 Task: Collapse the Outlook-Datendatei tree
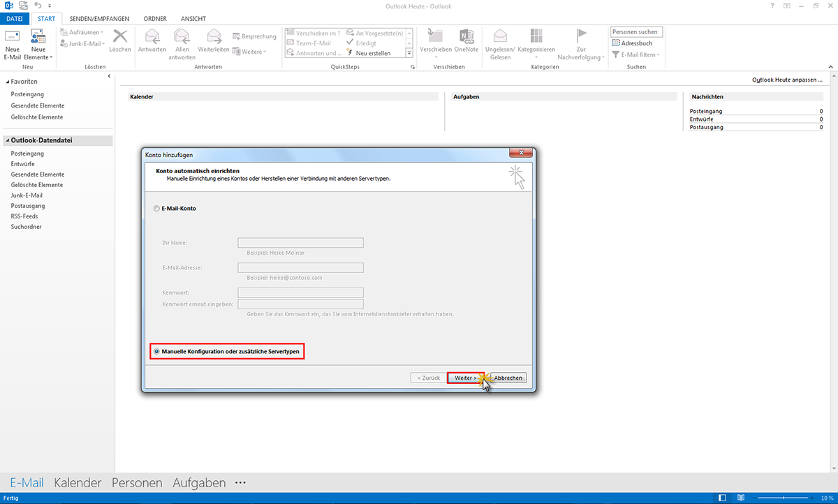click(6, 140)
